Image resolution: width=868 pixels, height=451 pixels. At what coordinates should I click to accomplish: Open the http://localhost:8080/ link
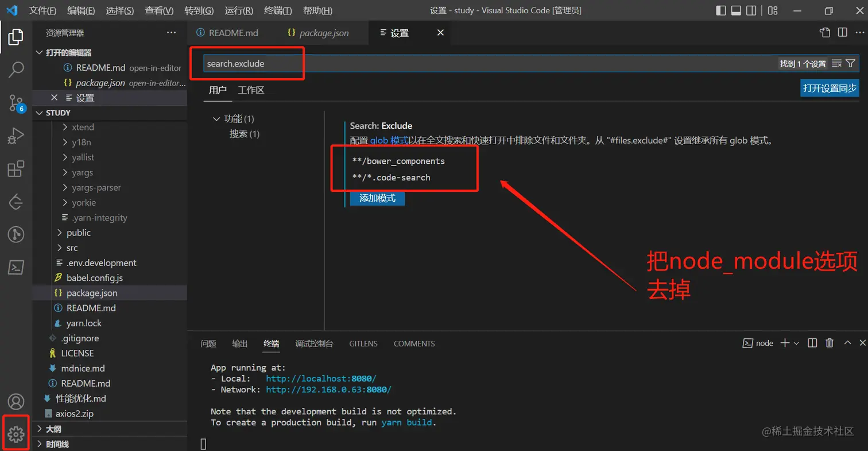click(321, 379)
